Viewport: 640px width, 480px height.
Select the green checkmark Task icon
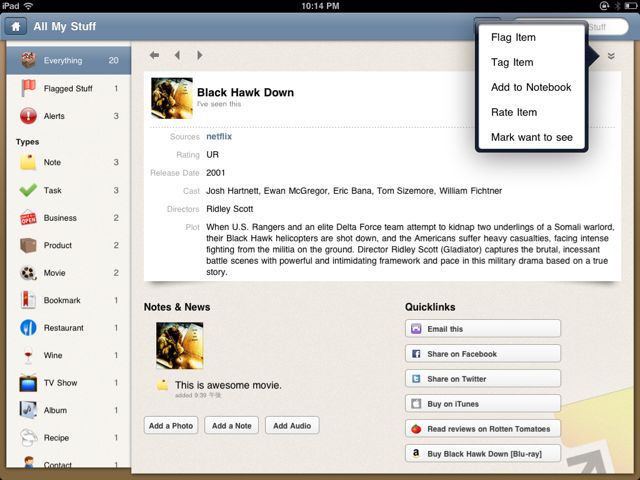click(28, 190)
